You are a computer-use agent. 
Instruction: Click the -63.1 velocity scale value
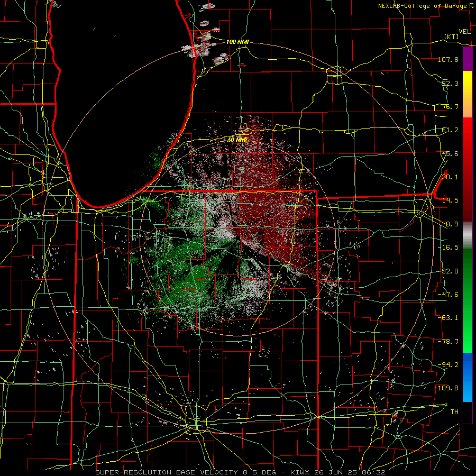tap(448, 318)
